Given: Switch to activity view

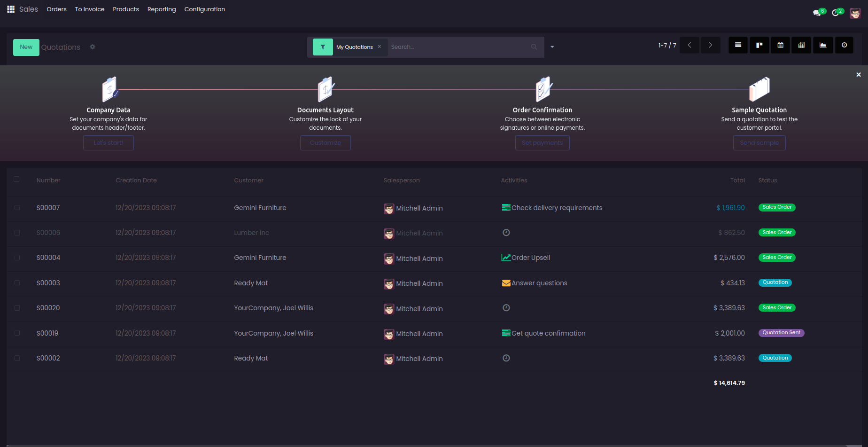Looking at the screenshot, I should [x=845, y=45].
